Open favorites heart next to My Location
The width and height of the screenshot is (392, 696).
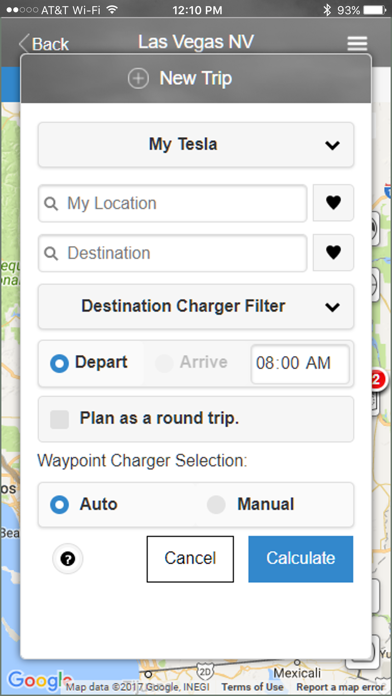[x=333, y=203]
